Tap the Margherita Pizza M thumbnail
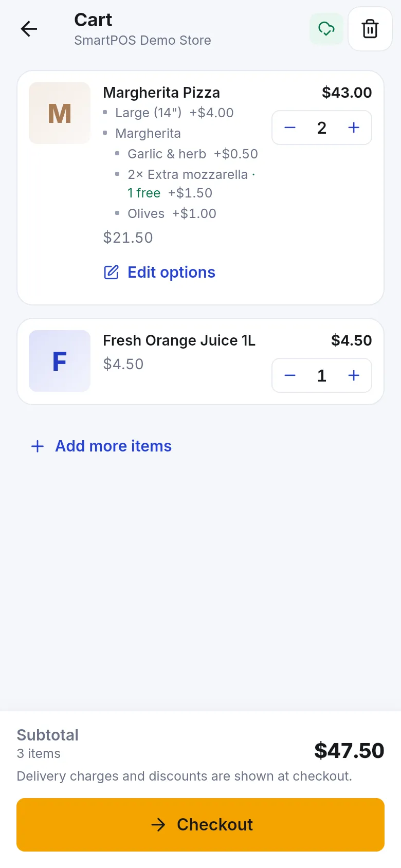The image size is (401, 868). (60, 113)
